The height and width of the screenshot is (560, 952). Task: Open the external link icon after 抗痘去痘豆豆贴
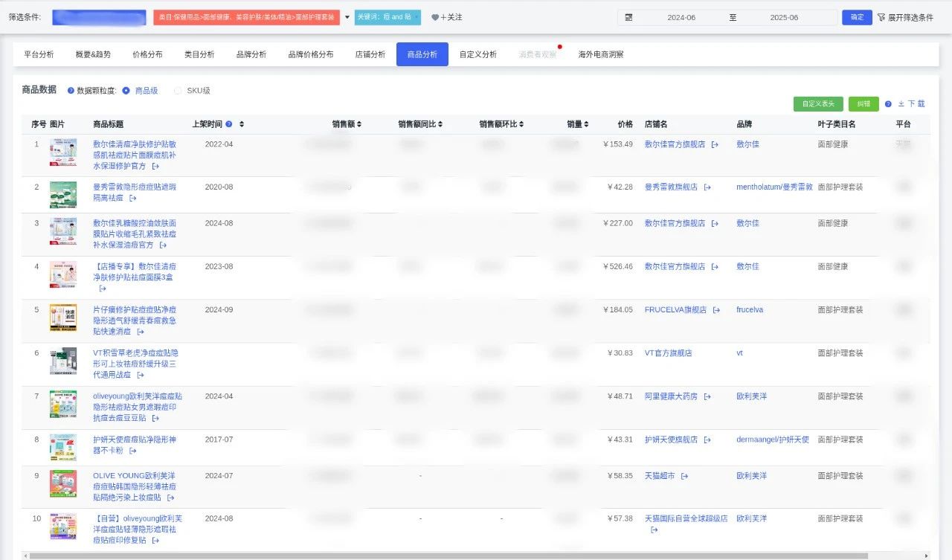(155, 419)
